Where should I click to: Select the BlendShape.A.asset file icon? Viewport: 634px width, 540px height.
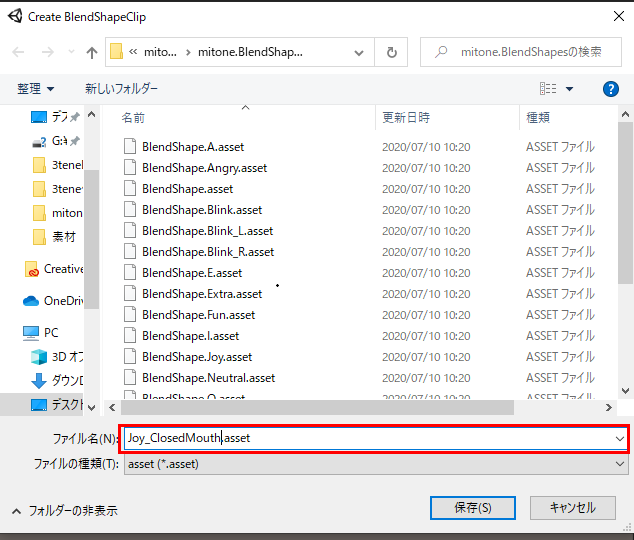[x=130, y=146]
